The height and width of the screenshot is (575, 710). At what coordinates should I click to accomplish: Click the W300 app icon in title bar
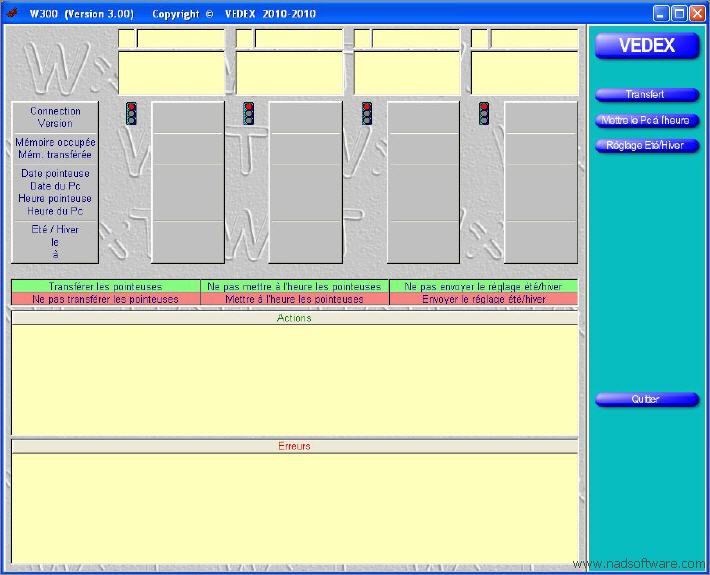coord(12,13)
